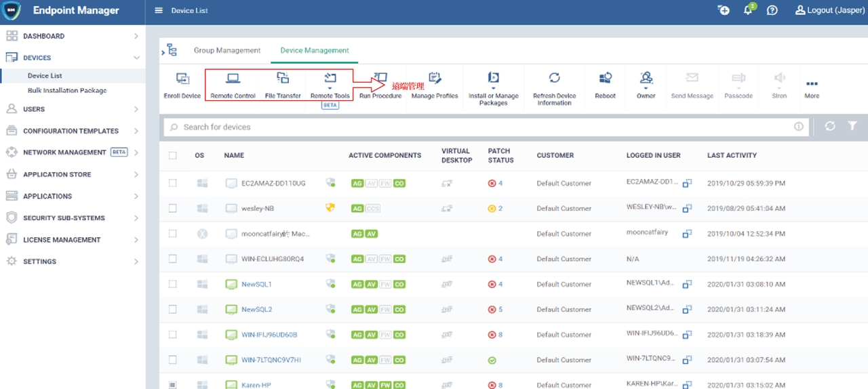
Task: Toggle the select-all header checkbox
Action: (x=173, y=156)
